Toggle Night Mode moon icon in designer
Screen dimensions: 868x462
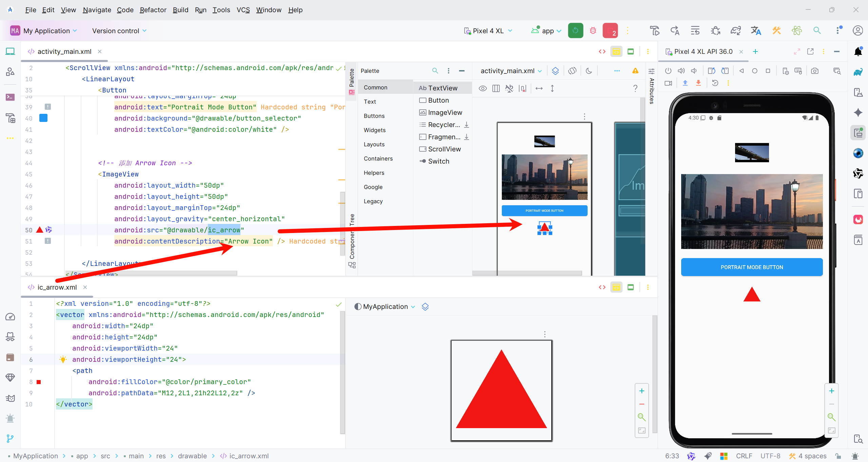pyautogui.click(x=589, y=71)
